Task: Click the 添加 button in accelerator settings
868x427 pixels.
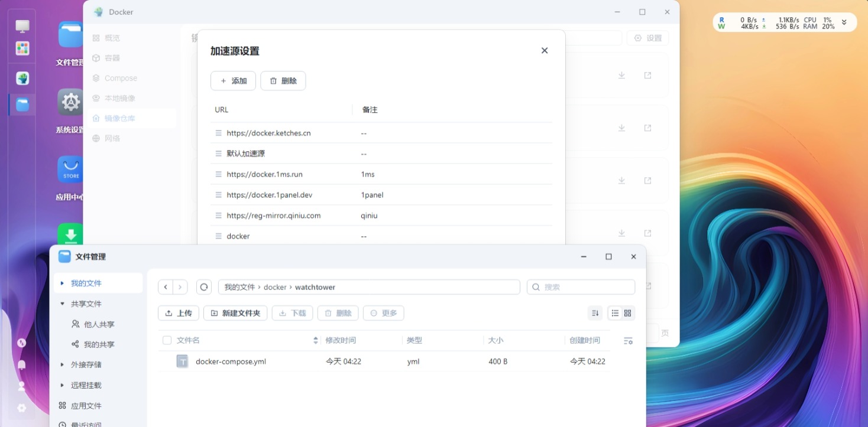Action: (233, 81)
